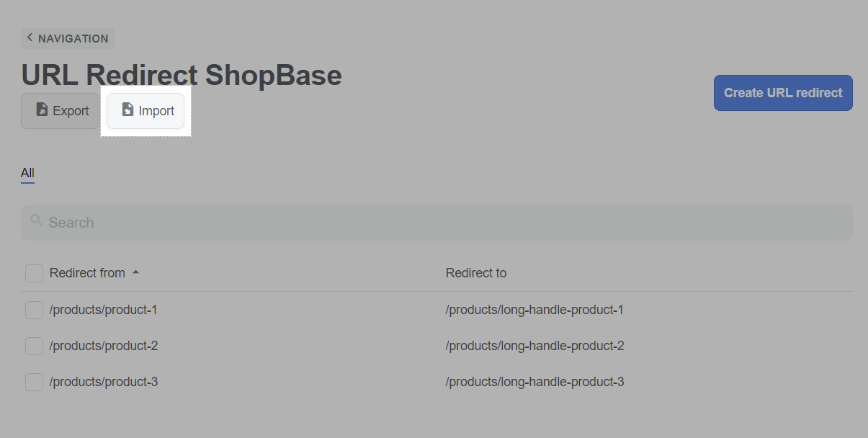
Task: Click the search magnifier icon
Action: [x=36, y=220]
